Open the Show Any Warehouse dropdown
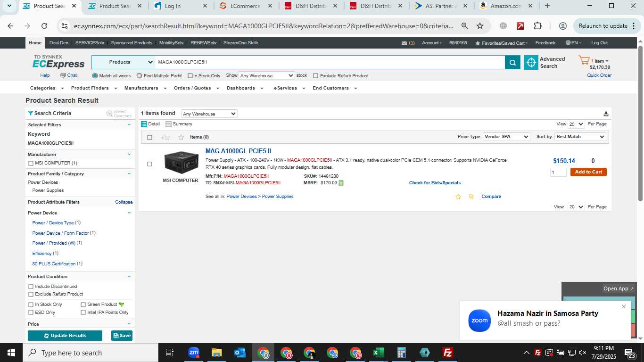This screenshot has width=644, height=362. (267, 75)
